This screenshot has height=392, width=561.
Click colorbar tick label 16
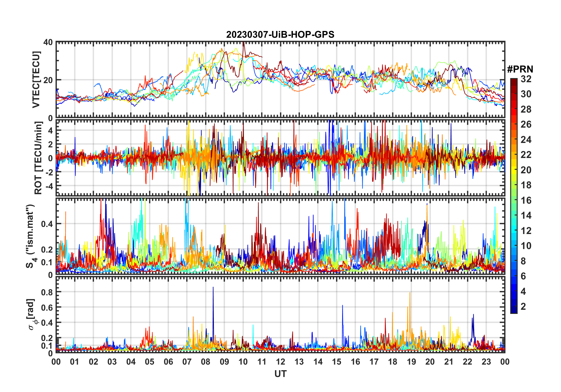click(x=526, y=200)
